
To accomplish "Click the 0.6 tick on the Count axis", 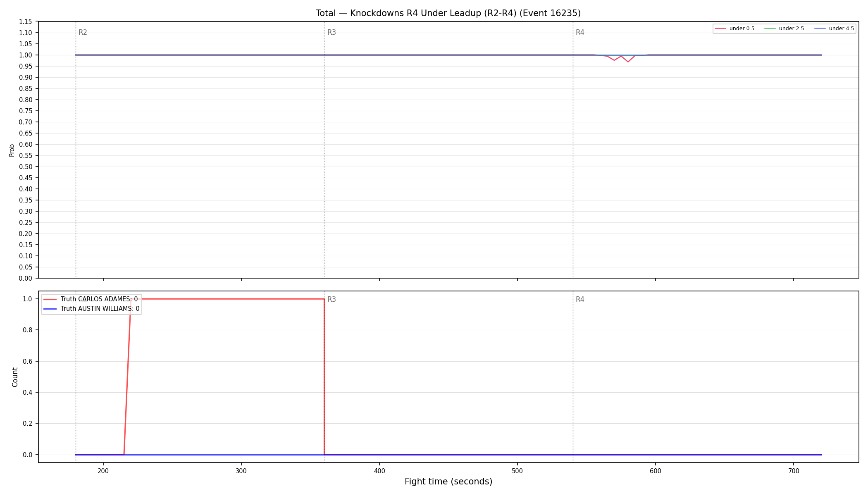I will (28, 361).
